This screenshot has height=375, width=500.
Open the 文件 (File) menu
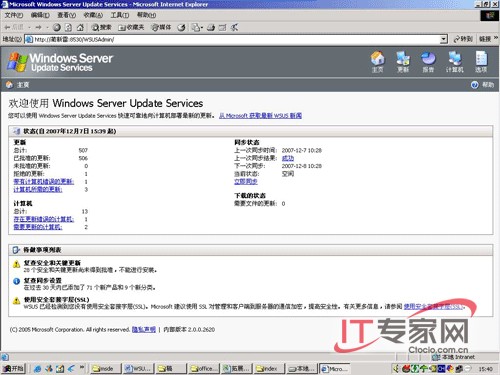14,15
